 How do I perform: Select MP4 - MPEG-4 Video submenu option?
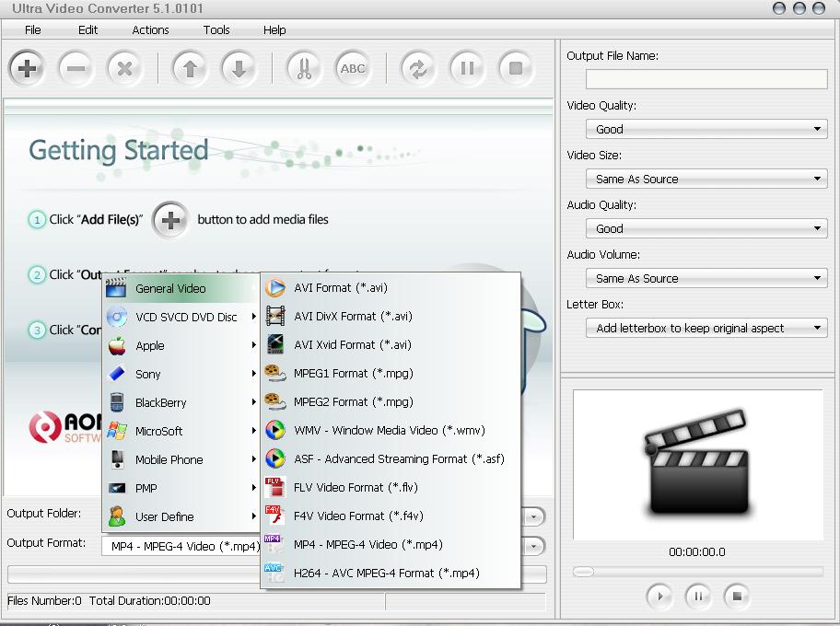click(391, 544)
